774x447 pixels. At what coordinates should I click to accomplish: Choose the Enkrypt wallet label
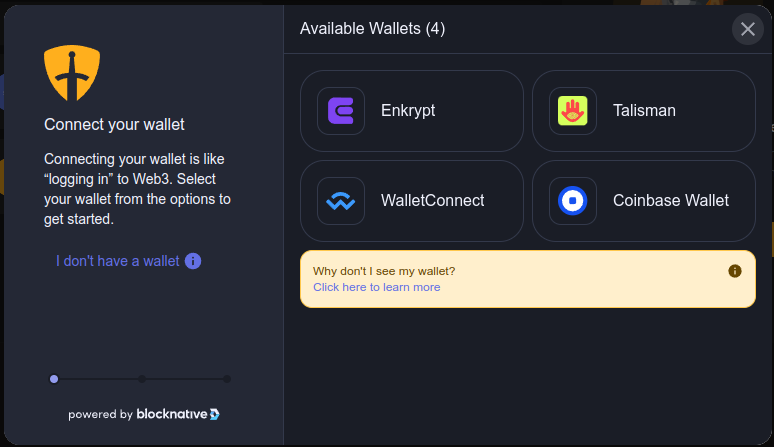408,111
